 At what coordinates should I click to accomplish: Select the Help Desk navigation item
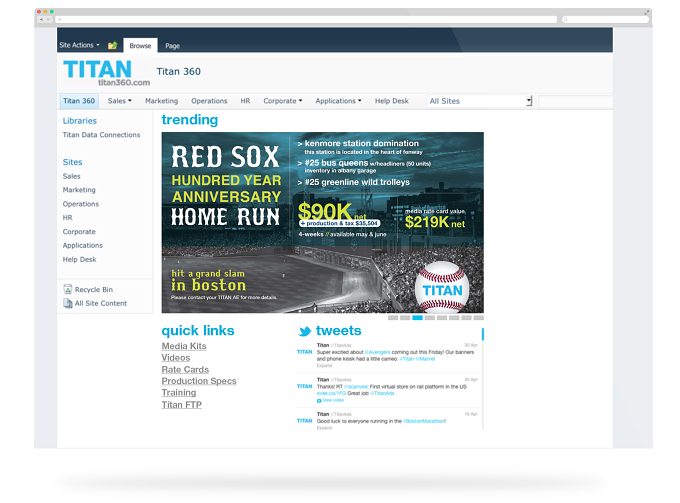click(392, 101)
